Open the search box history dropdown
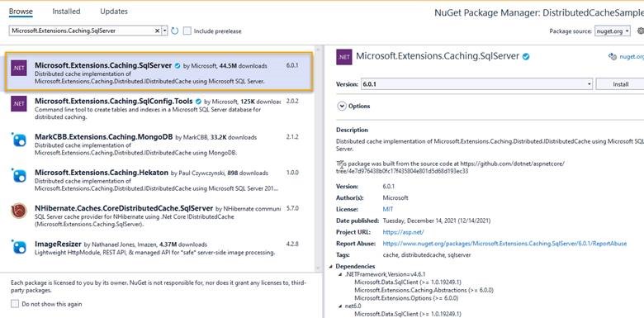The image size is (644, 318). (x=164, y=31)
